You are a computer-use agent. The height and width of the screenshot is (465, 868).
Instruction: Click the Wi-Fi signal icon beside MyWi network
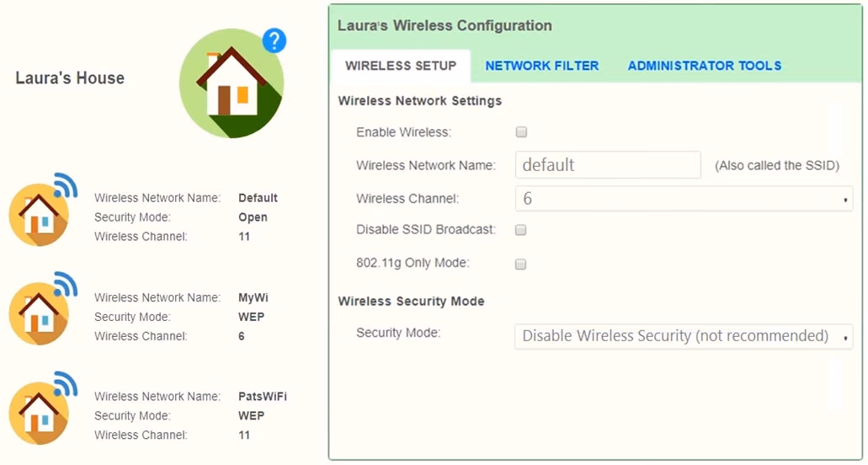[x=66, y=285]
